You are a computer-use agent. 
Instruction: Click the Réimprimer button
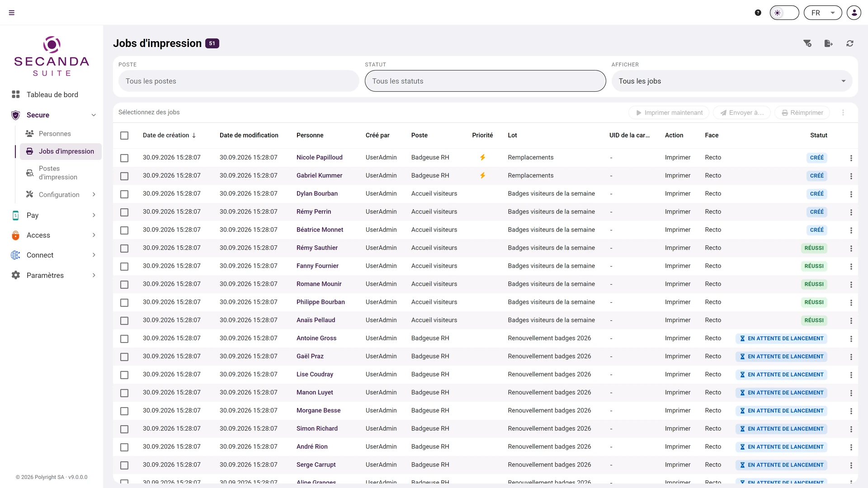point(802,113)
